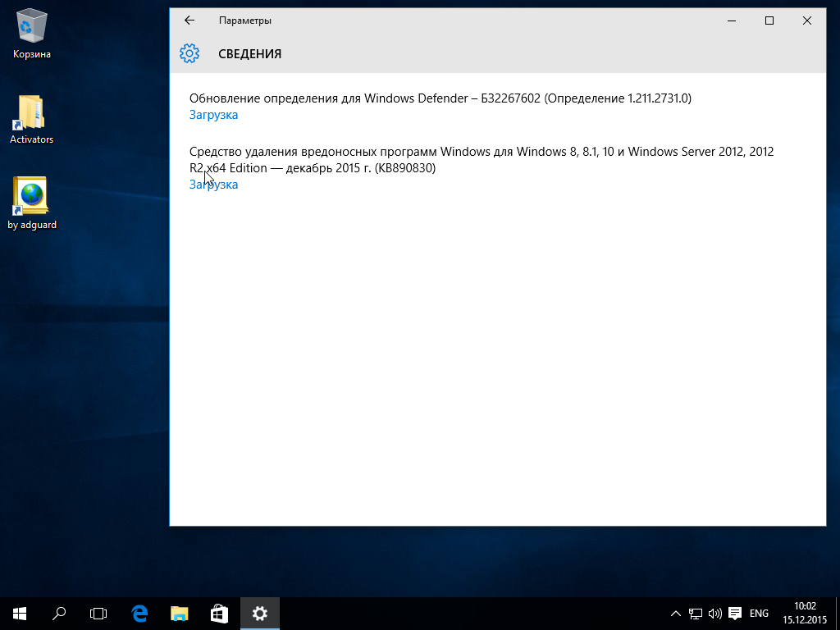
Task: Click the gear icon beside СВЕДЕНИЯ
Action: coord(189,53)
